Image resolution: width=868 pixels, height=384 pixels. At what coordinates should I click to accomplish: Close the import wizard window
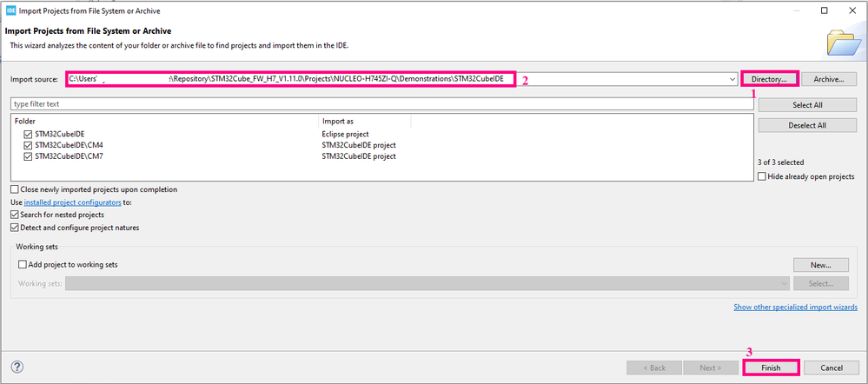click(x=852, y=10)
